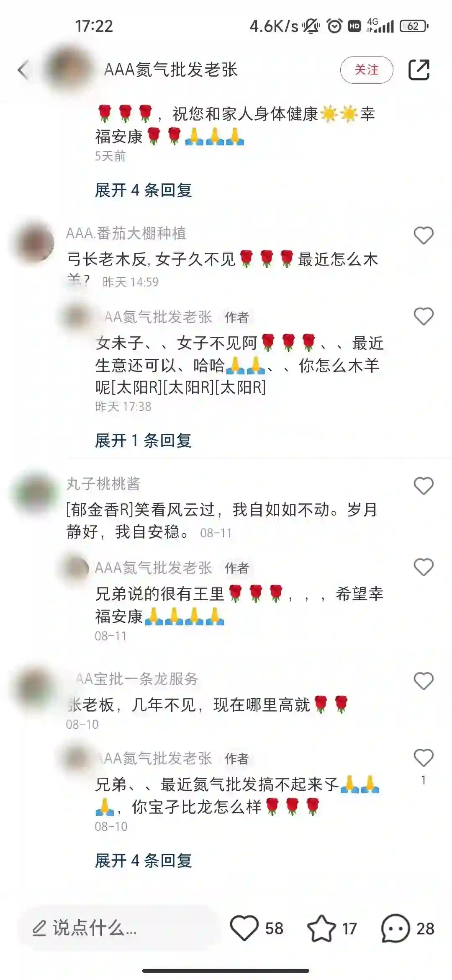Viewport: 452px width, 980px height.
Task: Open avatar of 丸子桃桃酱
Action: (x=35, y=493)
